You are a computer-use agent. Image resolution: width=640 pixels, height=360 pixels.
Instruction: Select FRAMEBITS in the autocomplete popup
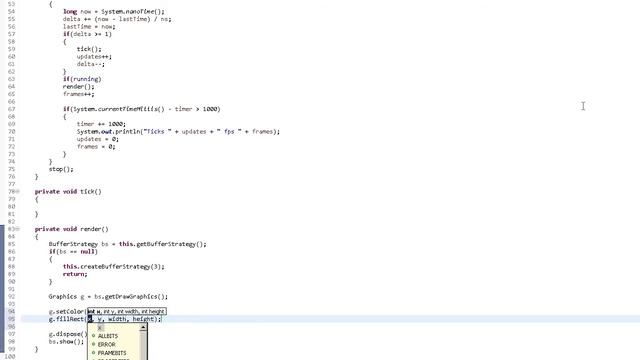pos(112,353)
